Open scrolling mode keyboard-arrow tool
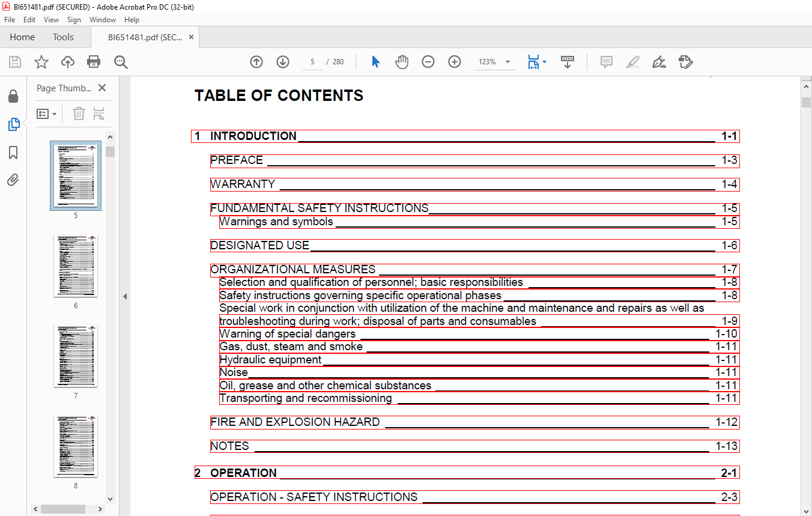The height and width of the screenshot is (516, 812). (568, 62)
